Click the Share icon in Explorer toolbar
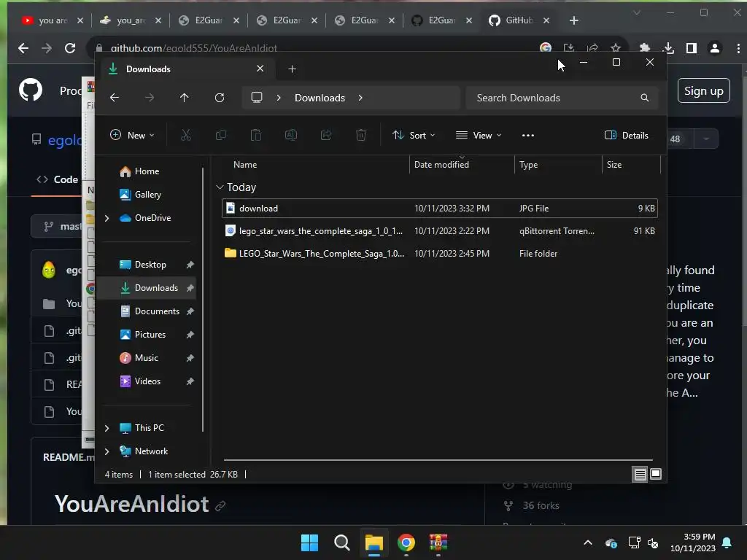 [326, 135]
